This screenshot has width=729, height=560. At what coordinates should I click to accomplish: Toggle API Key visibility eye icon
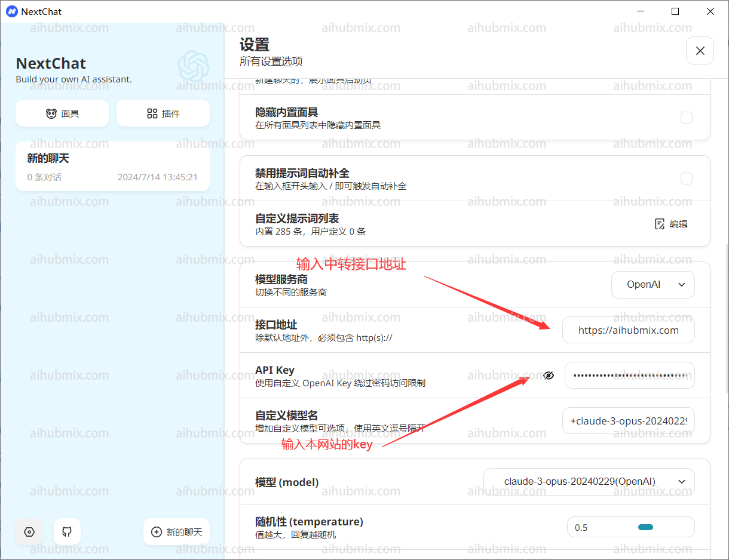[x=549, y=376]
